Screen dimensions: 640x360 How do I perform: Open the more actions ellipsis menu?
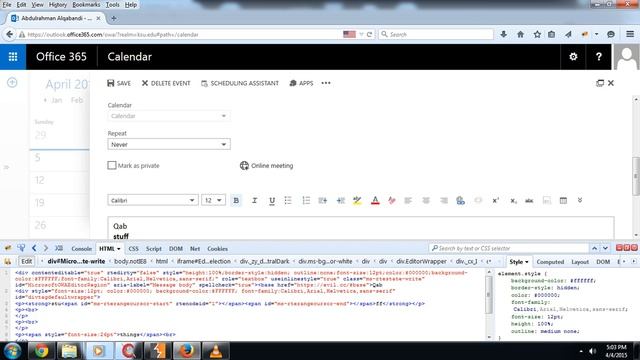pyautogui.click(x=326, y=83)
